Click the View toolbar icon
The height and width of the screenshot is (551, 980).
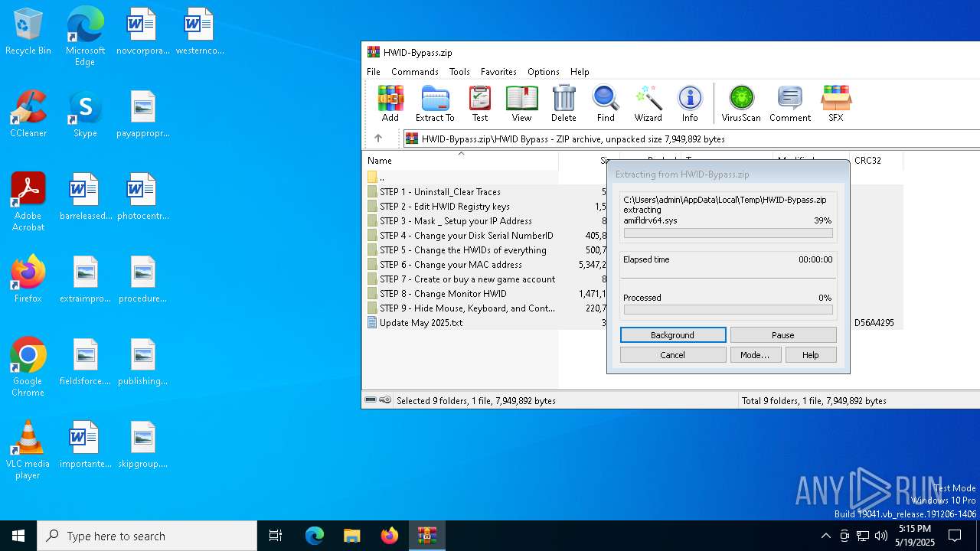pos(521,103)
